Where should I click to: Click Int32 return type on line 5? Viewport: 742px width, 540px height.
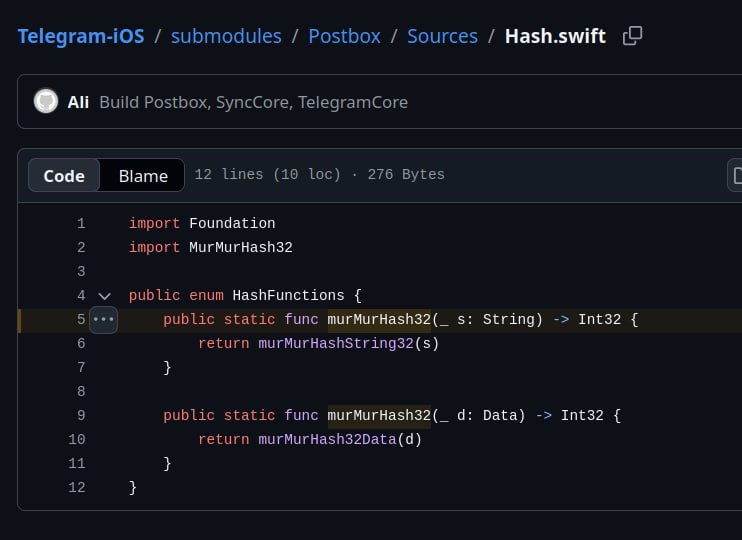pyautogui.click(x=600, y=319)
